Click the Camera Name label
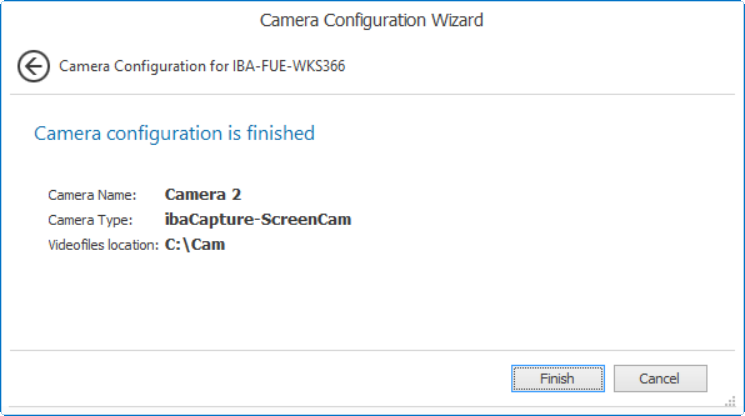Image resolution: width=745 pixels, height=416 pixels. point(91,195)
